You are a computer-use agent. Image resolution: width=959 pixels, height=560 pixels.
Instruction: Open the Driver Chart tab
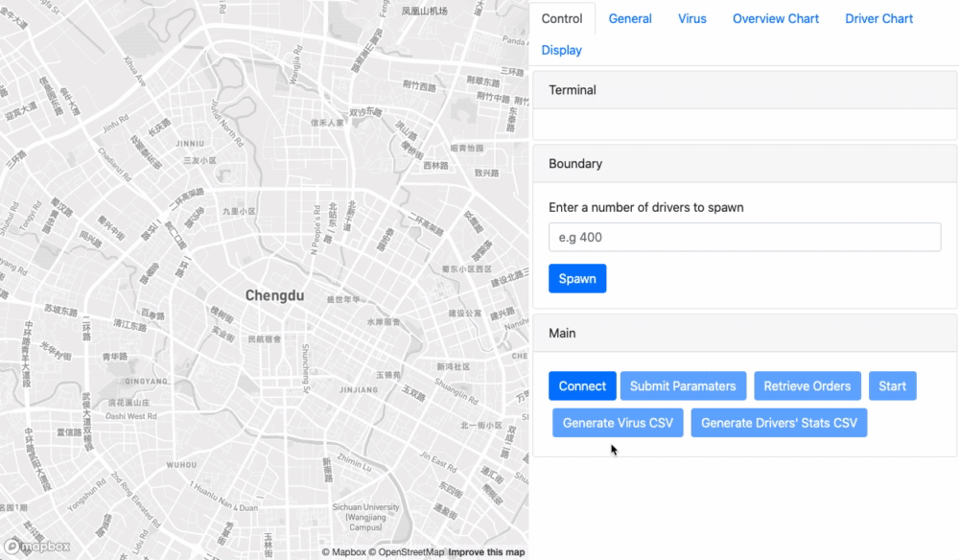pos(878,19)
